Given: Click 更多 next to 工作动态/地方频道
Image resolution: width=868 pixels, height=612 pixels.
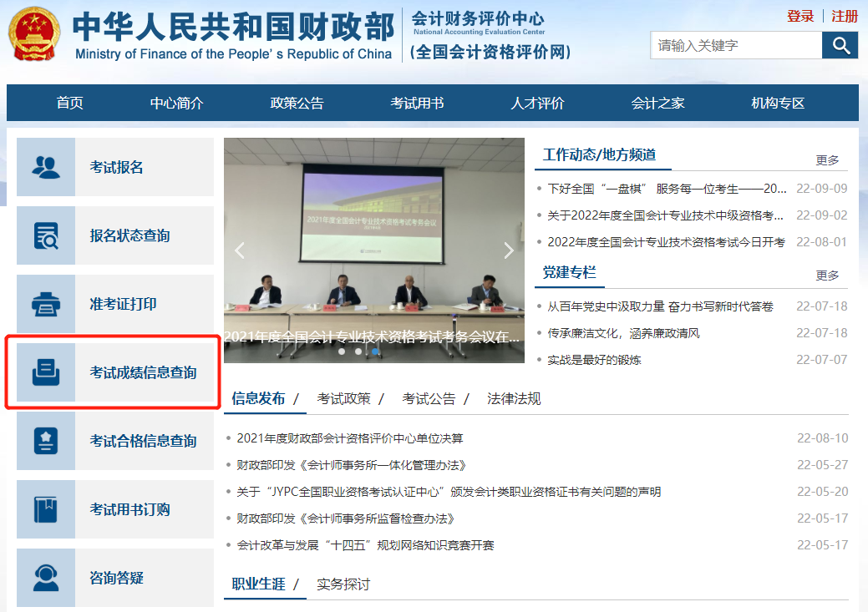Looking at the screenshot, I should click(x=827, y=160).
